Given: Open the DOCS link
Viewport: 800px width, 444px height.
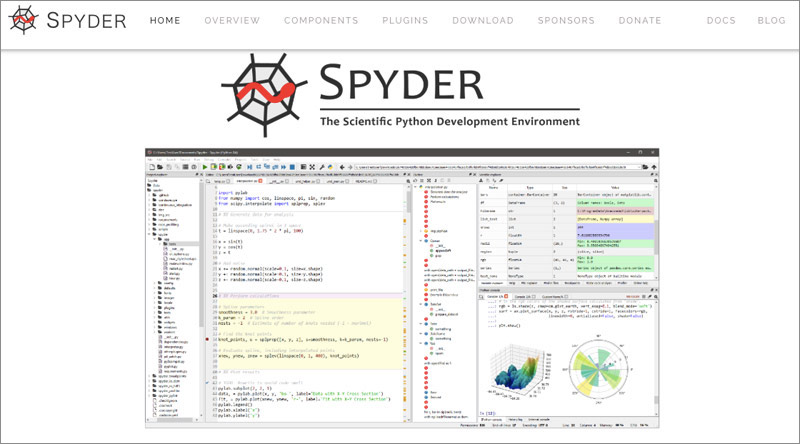Looking at the screenshot, I should coord(721,20).
